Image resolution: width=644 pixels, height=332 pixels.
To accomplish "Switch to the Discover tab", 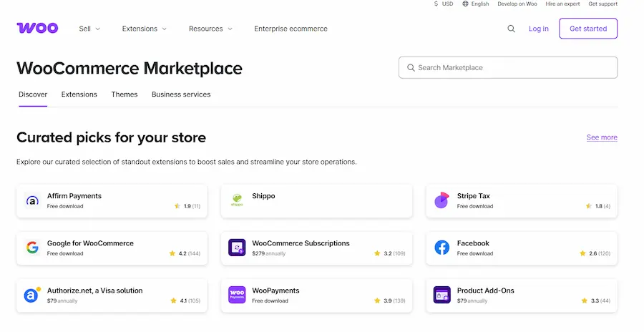I will tap(33, 94).
